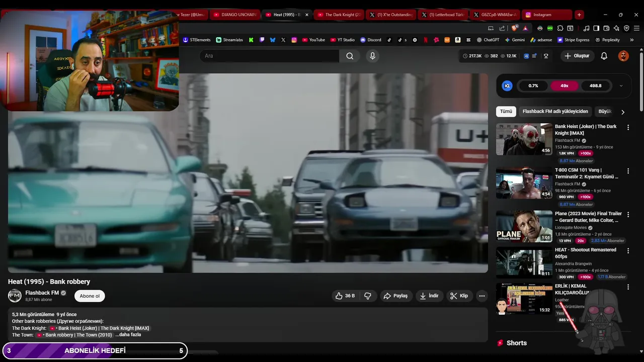
Task: Open the extensions puzzle icon
Action: (560, 28)
